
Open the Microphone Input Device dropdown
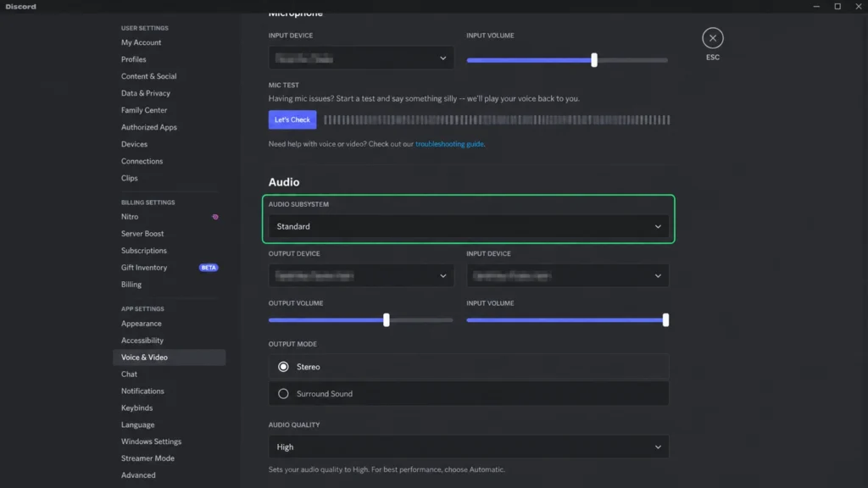coord(361,58)
